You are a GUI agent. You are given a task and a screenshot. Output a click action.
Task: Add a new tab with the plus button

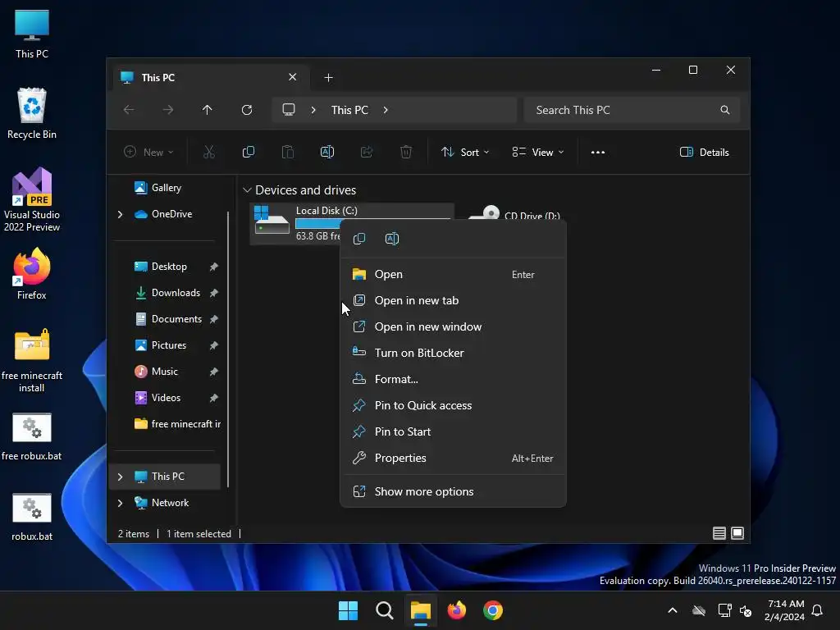328,78
